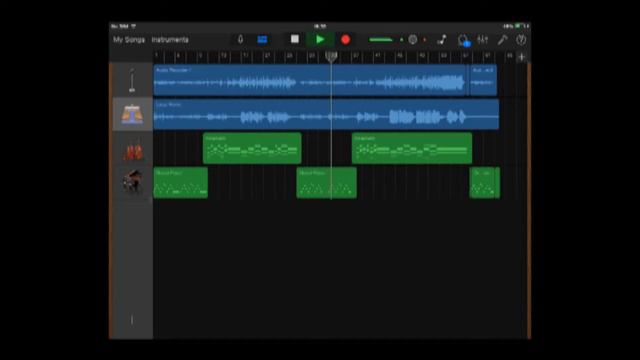Select the grand piano track header
The height and width of the screenshot is (360, 640).
tap(132, 182)
